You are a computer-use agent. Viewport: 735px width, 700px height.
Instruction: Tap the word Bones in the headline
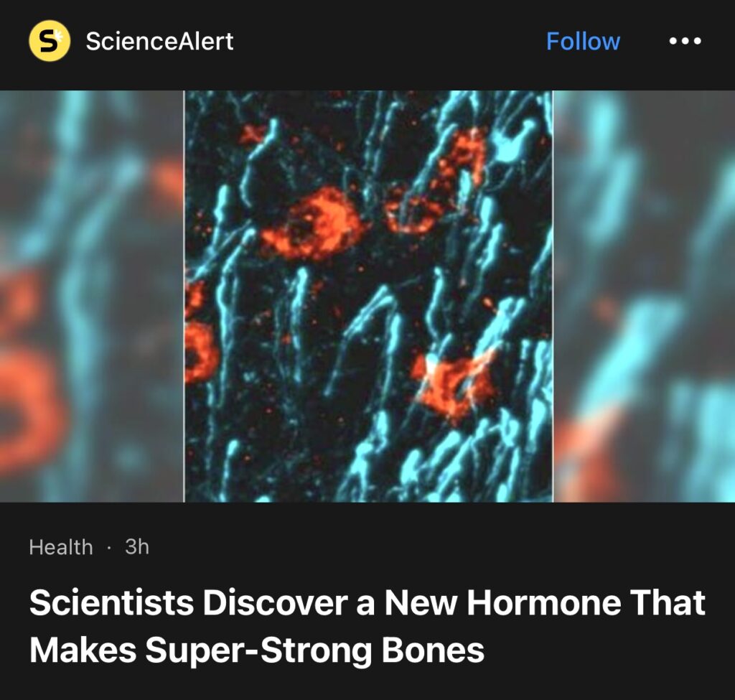tap(433, 650)
